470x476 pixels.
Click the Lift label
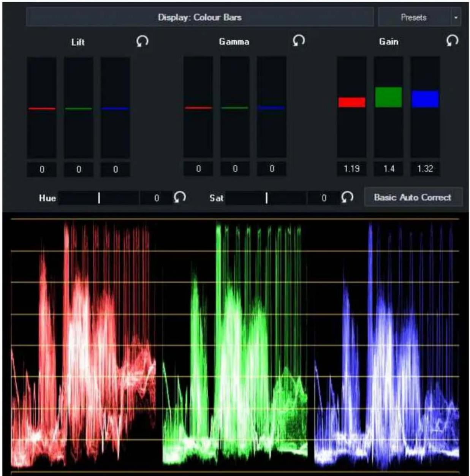click(78, 42)
